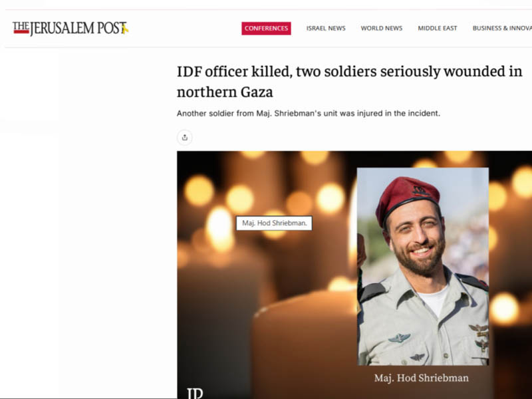Click the red-underlined THE in the logo
The image size is (532, 399).
click(21, 27)
